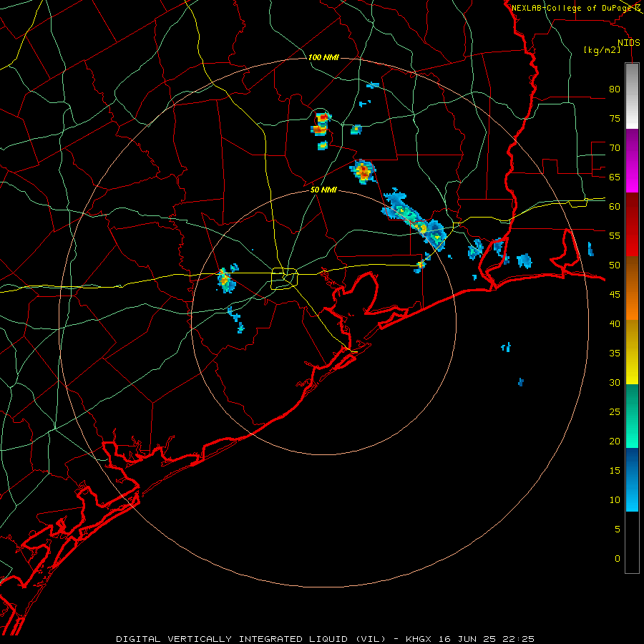Click the yellow segment of the color bar
This screenshot has height=644, width=644.
click(632, 352)
